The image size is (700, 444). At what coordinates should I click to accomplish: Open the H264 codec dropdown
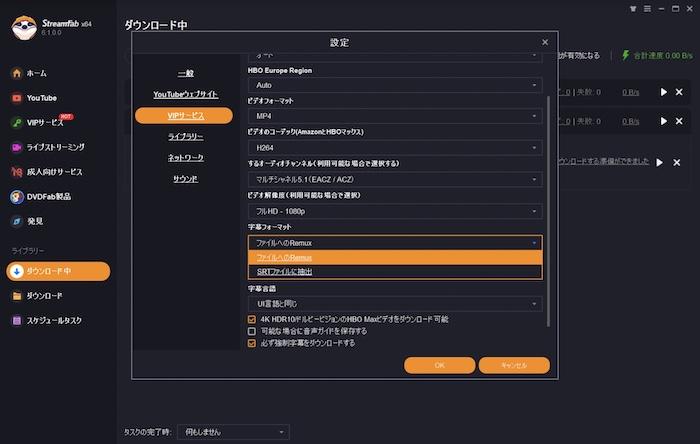395,148
